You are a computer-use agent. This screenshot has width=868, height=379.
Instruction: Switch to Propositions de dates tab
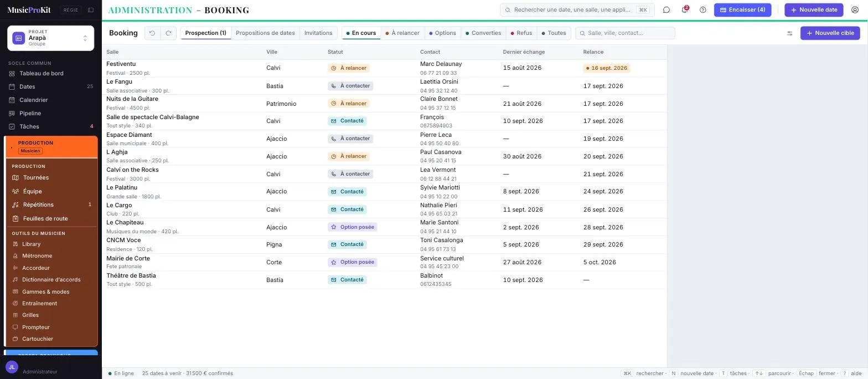(265, 33)
